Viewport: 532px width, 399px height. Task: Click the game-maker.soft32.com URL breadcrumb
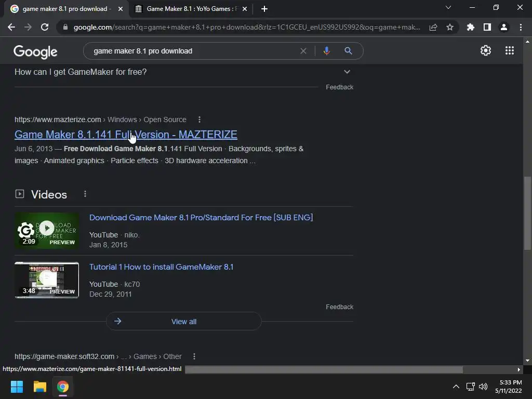point(98,356)
